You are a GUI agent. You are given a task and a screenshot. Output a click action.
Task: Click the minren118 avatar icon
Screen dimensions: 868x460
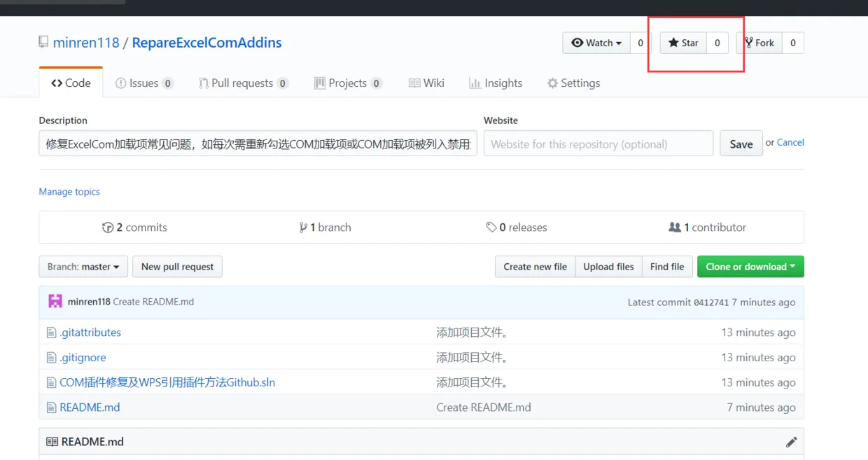click(55, 302)
